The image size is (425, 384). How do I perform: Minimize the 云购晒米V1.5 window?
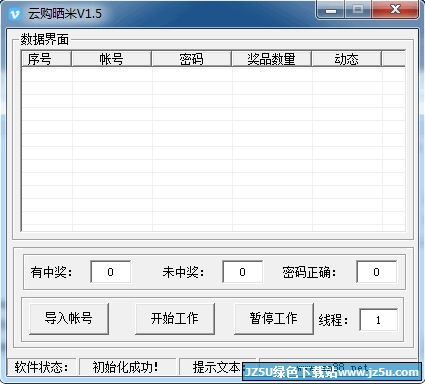click(x=331, y=10)
